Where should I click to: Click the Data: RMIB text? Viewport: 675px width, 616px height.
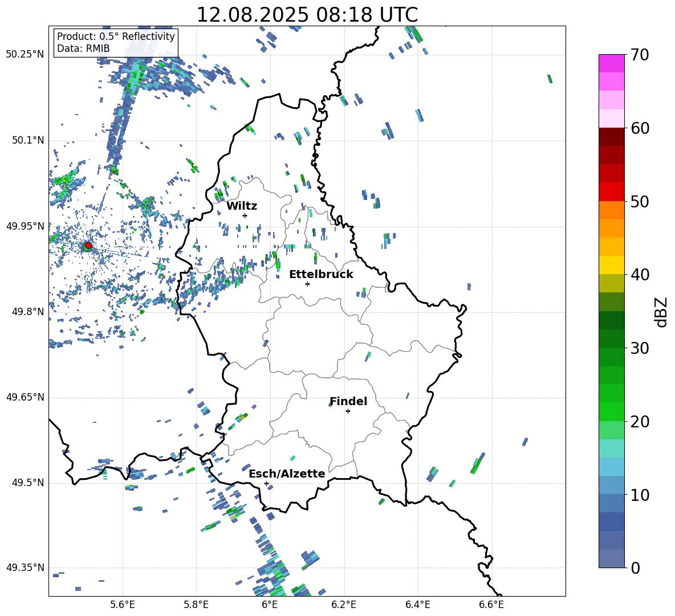[83, 48]
